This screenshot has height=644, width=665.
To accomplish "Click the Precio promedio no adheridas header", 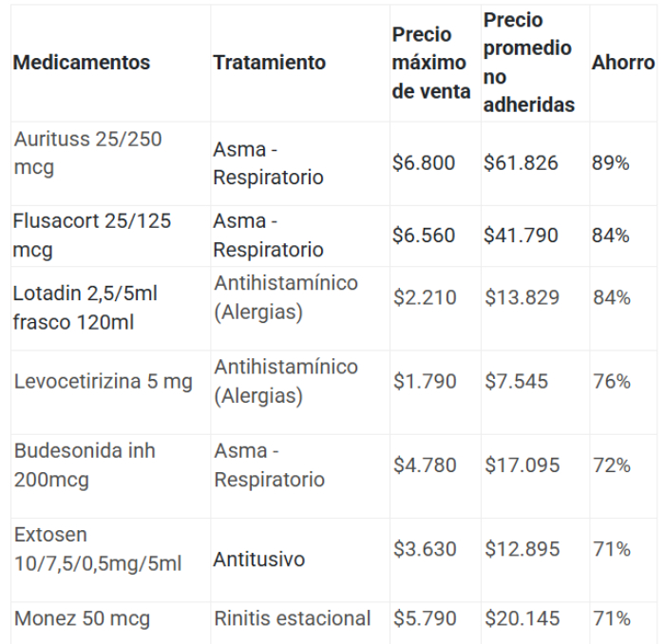I will pos(529,63).
